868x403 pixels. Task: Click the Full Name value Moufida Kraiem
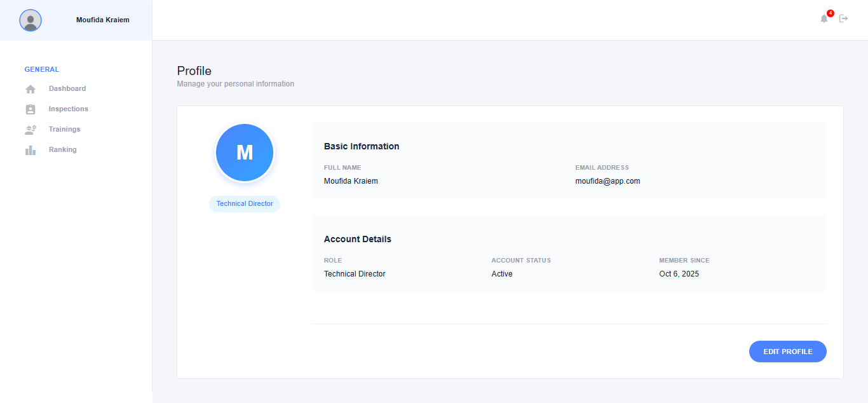(351, 181)
